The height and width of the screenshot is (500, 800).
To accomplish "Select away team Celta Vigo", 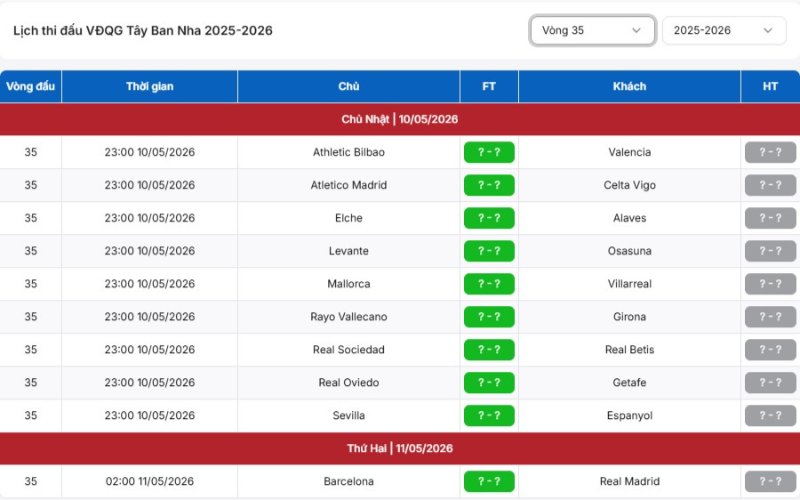I will pyautogui.click(x=630, y=185).
